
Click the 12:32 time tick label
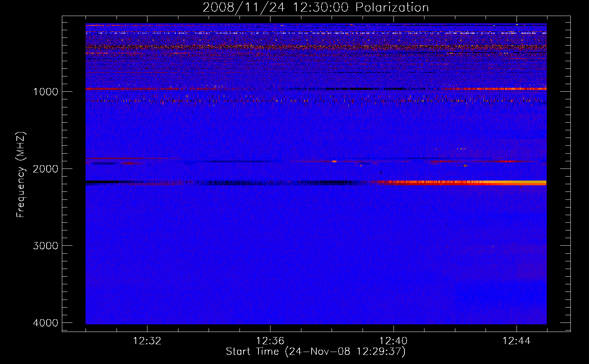coord(147,341)
